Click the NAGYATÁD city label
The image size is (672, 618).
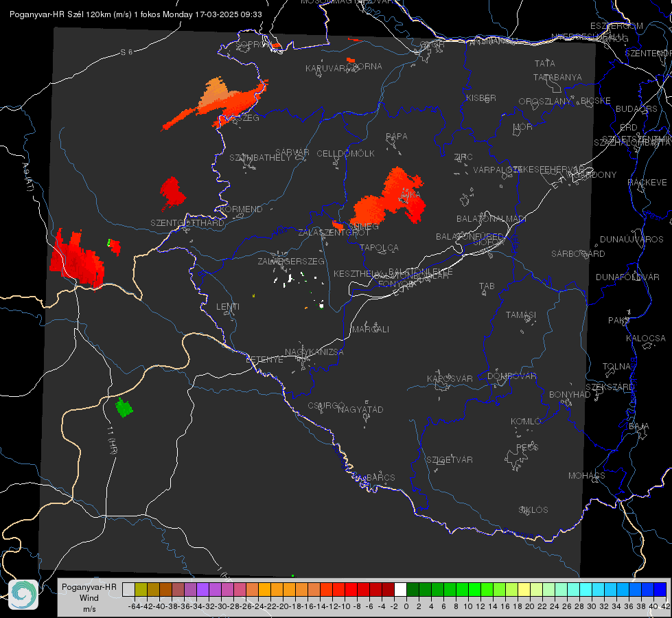point(360,409)
